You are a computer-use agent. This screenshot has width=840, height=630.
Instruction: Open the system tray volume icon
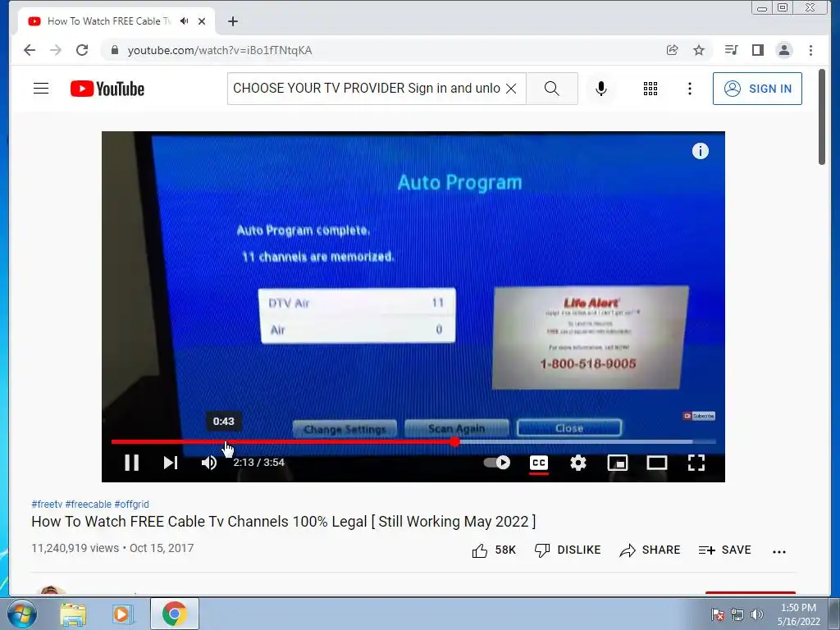[757, 614]
